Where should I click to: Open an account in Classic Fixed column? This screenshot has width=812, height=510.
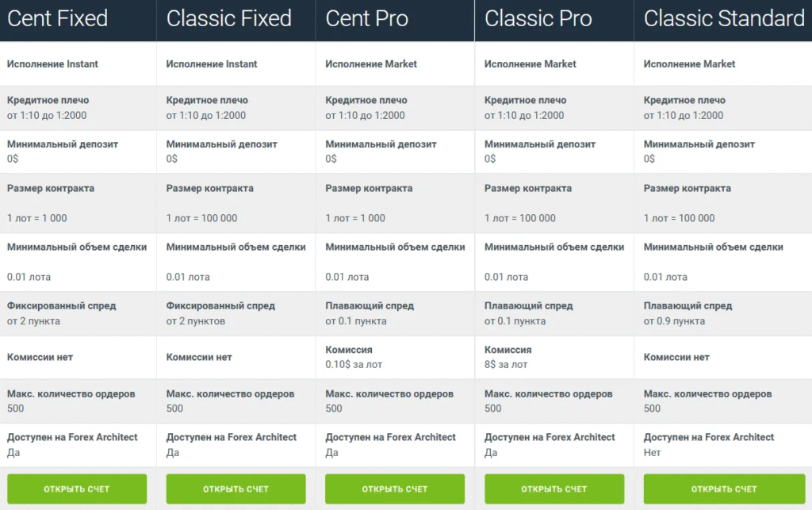pyautogui.click(x=236, y=489)
